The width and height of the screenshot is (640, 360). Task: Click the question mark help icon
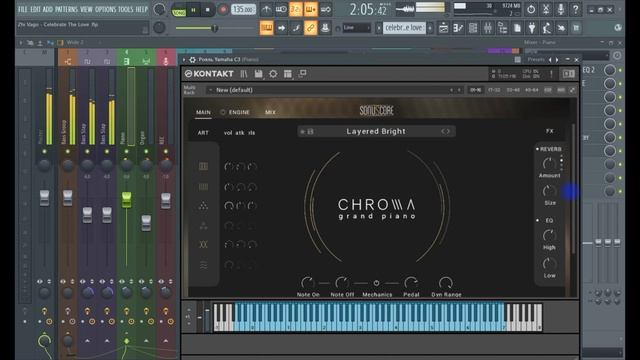[x=576, y=9]
